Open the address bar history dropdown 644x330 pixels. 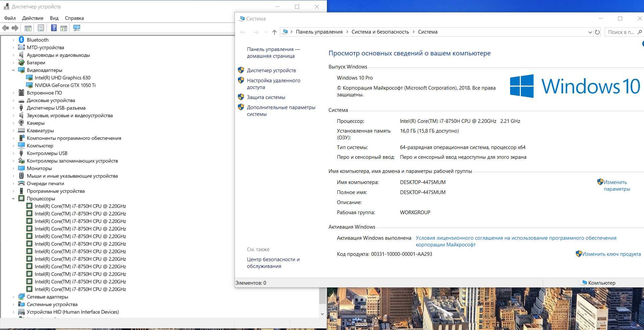[x=590, y=32]
